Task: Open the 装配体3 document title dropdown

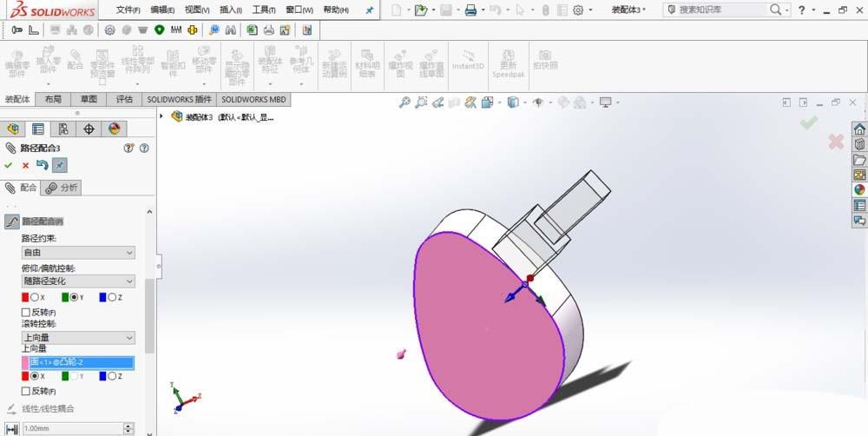Action: pyautogui.click(x=628, y=10)
